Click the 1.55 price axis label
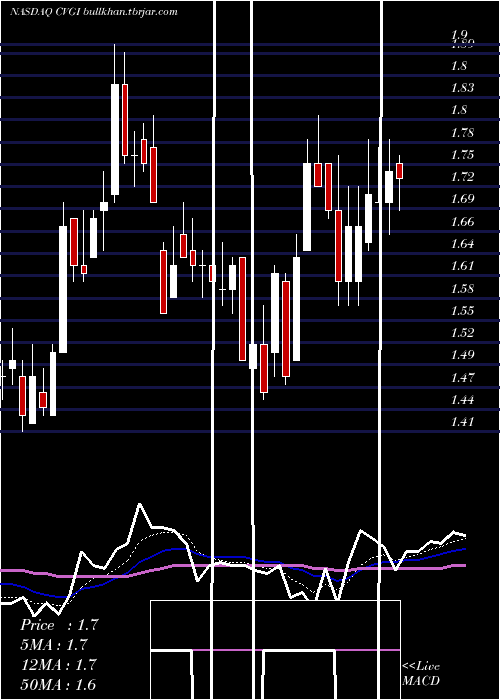Viewport: 500px width, 700px height. [x=462, y=310]
